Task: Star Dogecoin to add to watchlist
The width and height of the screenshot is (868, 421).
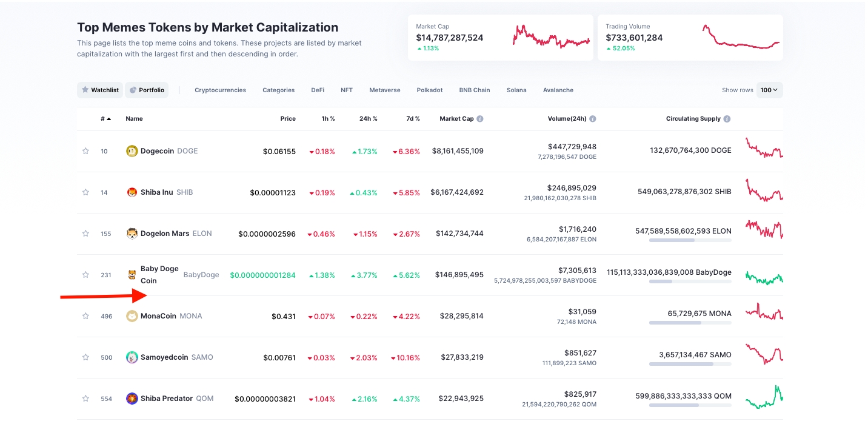Action: pos(85,151)
